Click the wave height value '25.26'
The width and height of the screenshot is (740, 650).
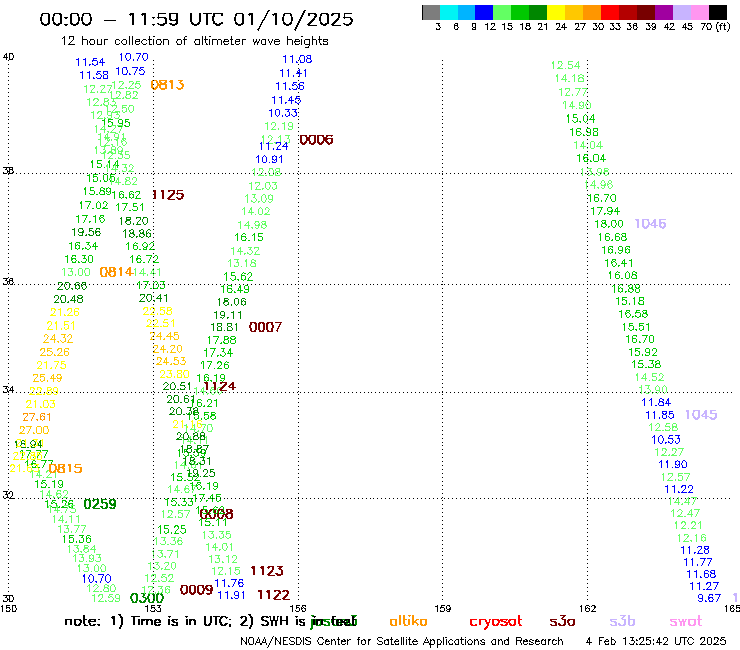54,352
